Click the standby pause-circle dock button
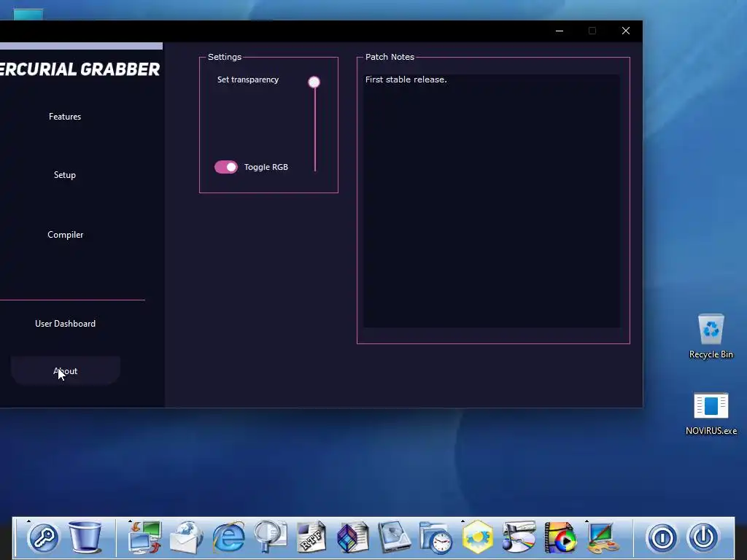747x560 pixels. point(662,538)
